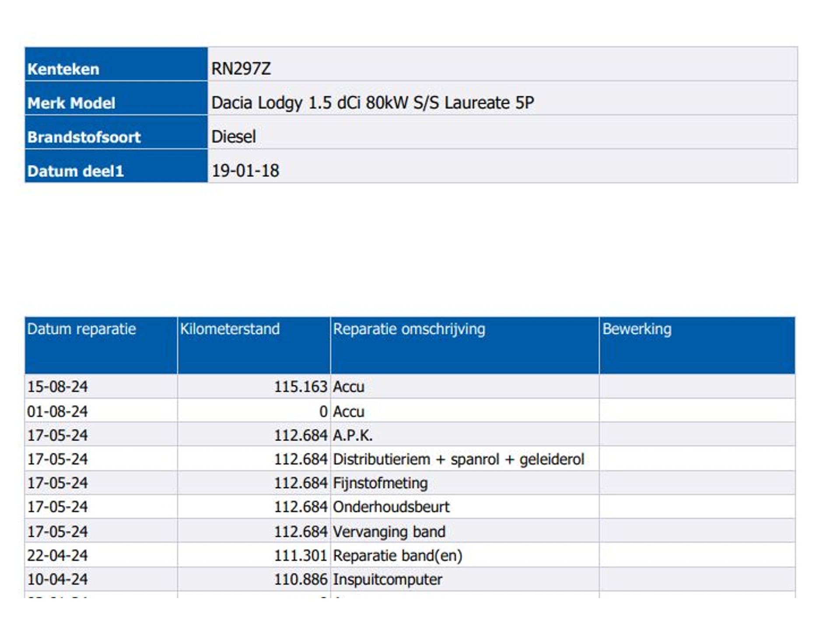Select the repair date 22-04-24

coord(57,556)
